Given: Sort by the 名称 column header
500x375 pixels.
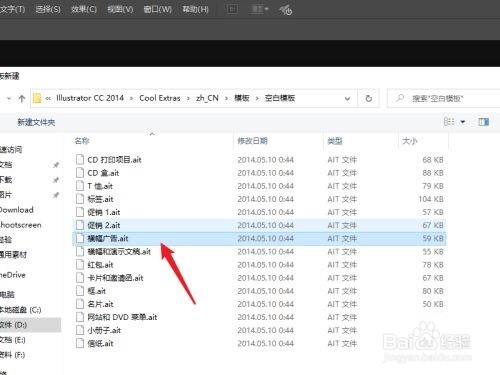Looking at the screenshot, I should coord(82,141).
